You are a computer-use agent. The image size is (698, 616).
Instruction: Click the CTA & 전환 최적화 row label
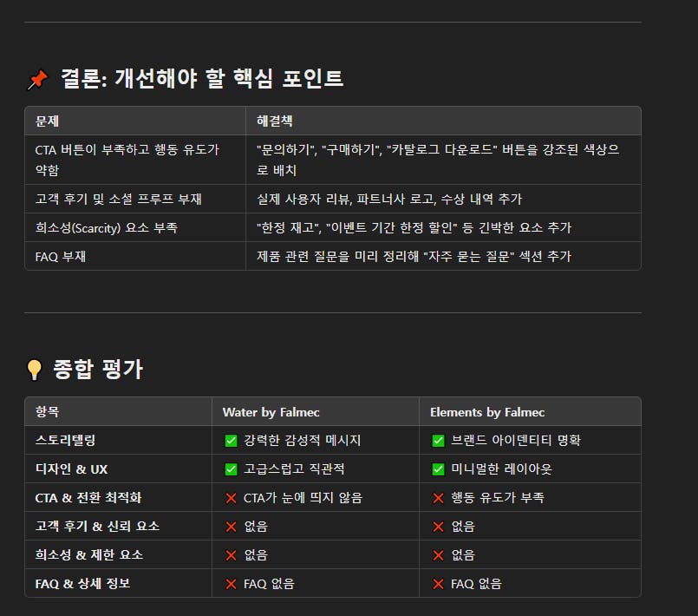click(x=88, y=498)
